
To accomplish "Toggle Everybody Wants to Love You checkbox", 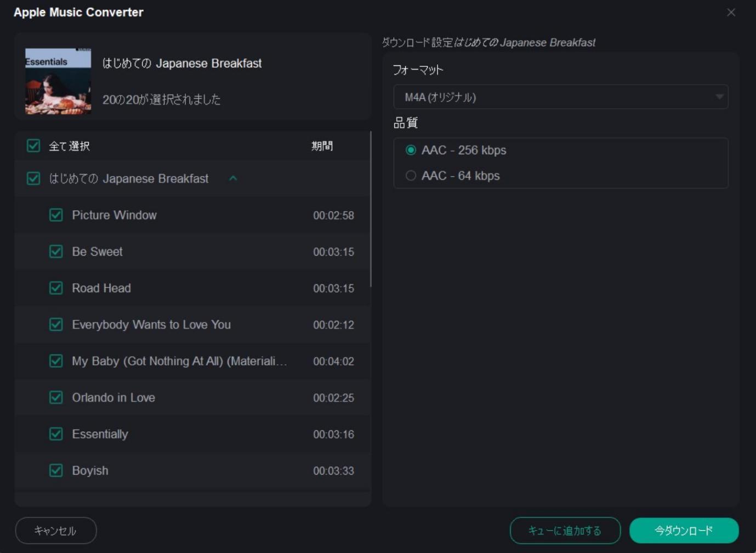I will (56, 324).
